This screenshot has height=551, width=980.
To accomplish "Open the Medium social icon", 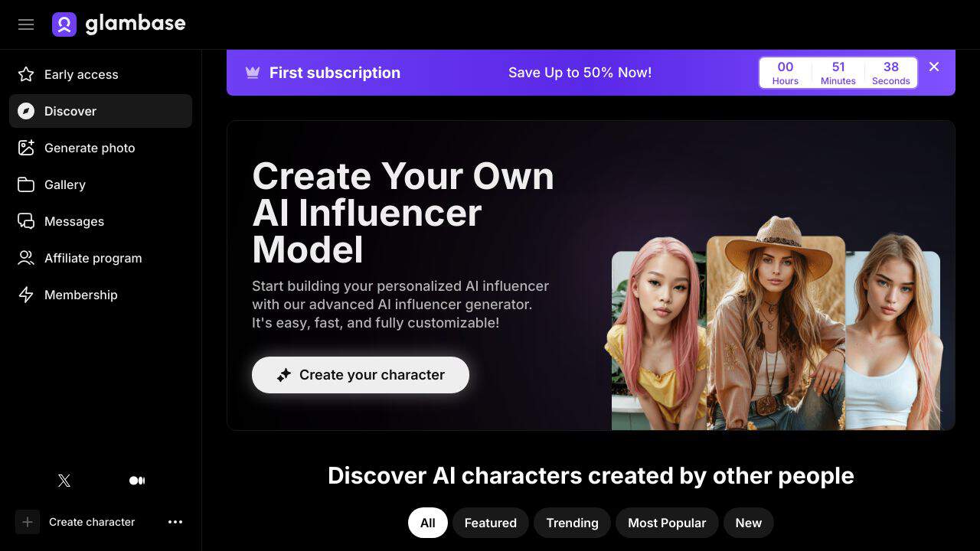I will point(137,481).
